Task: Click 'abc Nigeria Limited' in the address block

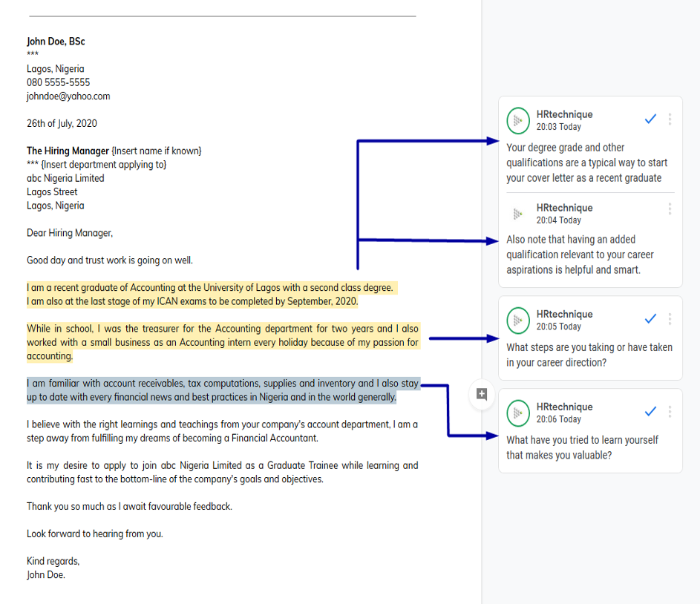Action: pos(65,178)
